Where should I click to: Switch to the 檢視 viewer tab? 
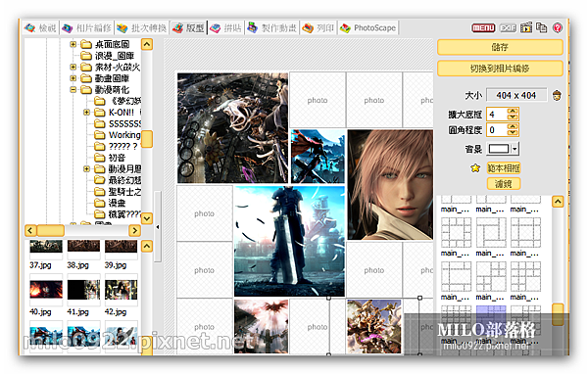tap(40, 27)
